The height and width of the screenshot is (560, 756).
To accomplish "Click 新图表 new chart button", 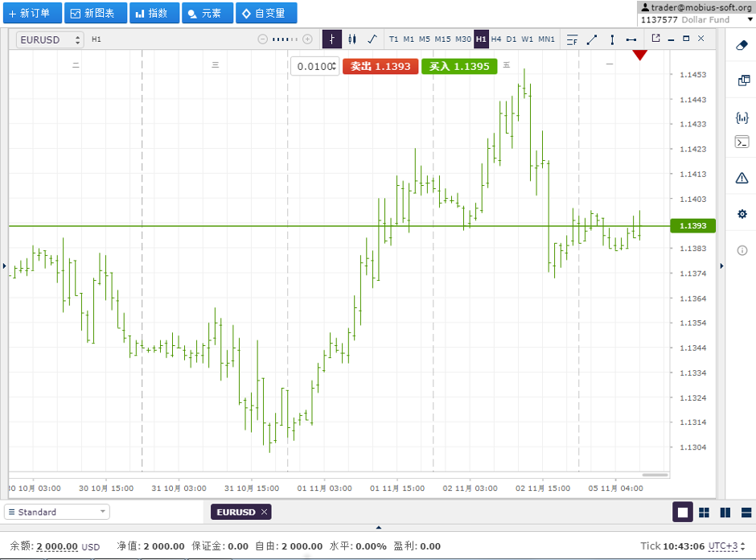I will 96,13.
